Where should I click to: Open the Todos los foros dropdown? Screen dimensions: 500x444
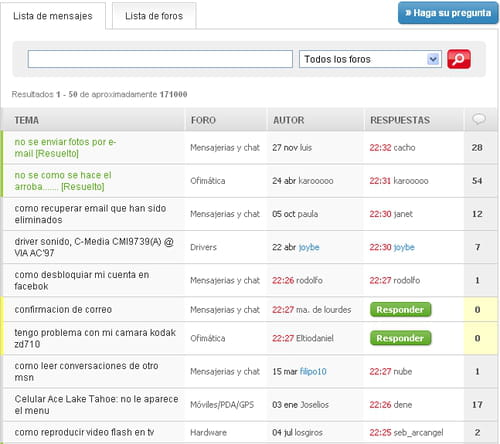tap(370, 59)
